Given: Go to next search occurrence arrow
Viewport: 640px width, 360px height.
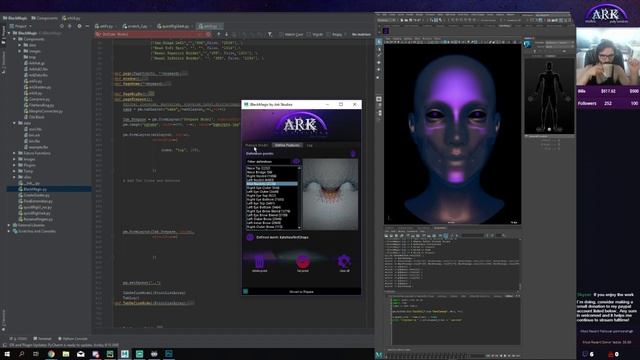Looking at the screenshot, I should point(227,34).
